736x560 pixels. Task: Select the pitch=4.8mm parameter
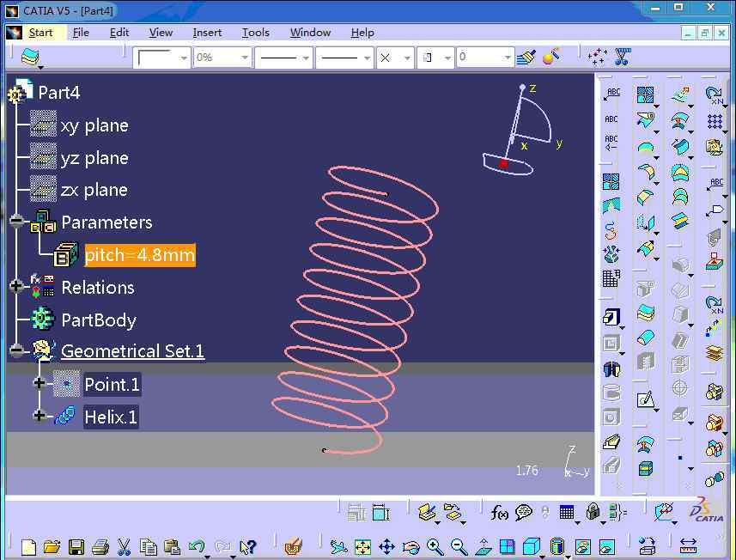point(140,255)
